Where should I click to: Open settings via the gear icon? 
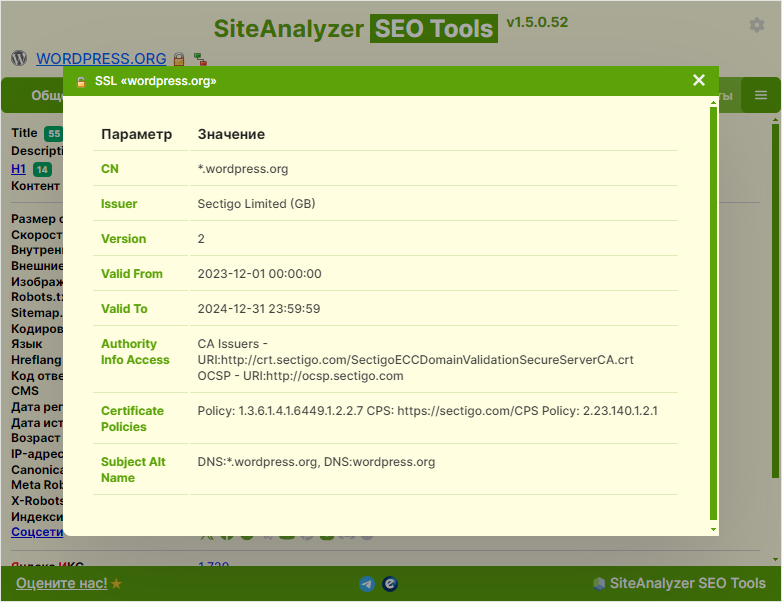point(757,25)
